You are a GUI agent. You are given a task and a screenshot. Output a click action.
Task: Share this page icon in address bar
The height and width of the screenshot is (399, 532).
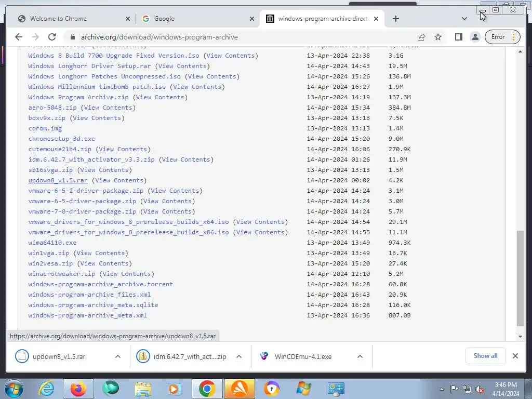coord(421,37)
